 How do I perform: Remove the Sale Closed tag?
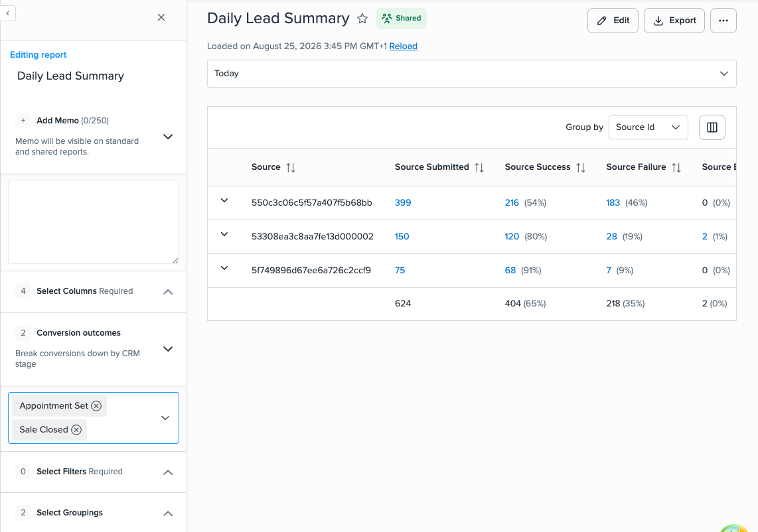(76, 430)
